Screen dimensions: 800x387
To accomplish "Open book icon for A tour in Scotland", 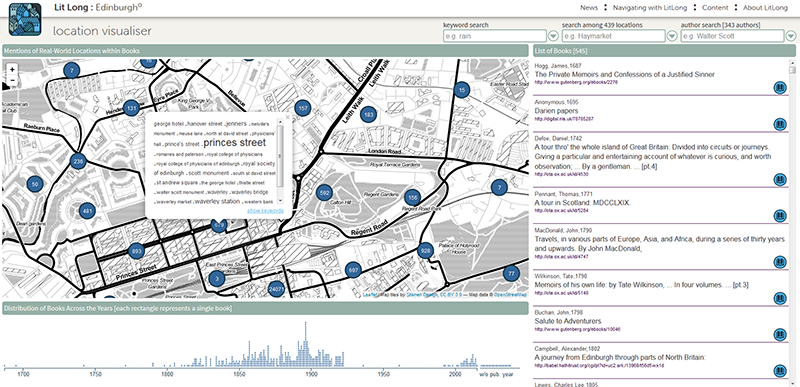I will (780, 216).
